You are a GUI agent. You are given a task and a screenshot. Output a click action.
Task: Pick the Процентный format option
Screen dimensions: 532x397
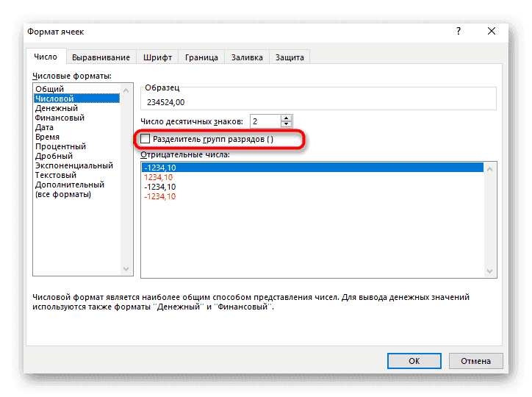click(61, 146)
